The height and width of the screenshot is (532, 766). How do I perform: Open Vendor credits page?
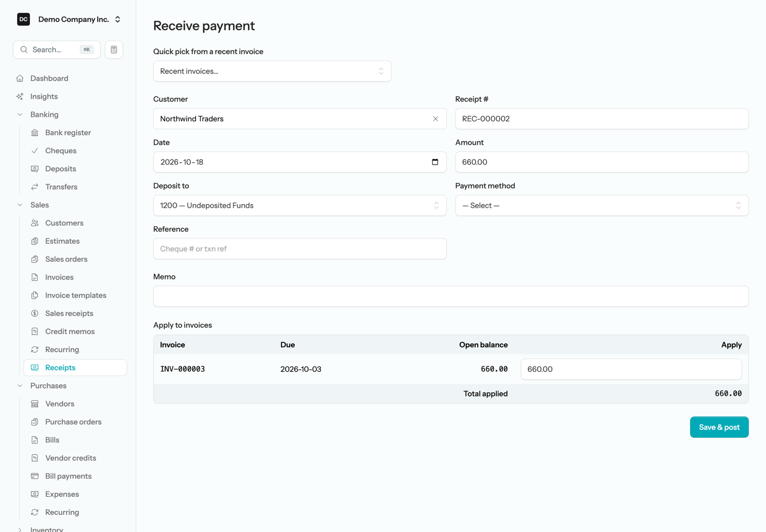pyautogui.click(x=76, y=458)
